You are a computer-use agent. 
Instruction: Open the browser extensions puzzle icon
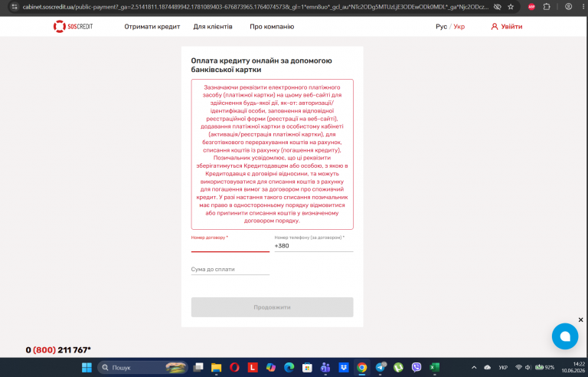coord(547,7)
